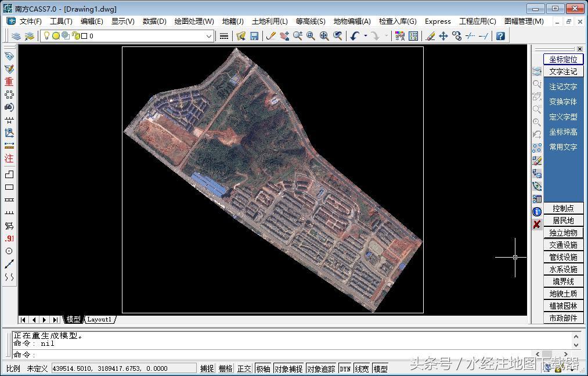Open 植被园林 category
Screen dimensions: 588x376
click(x=563, y=306)
